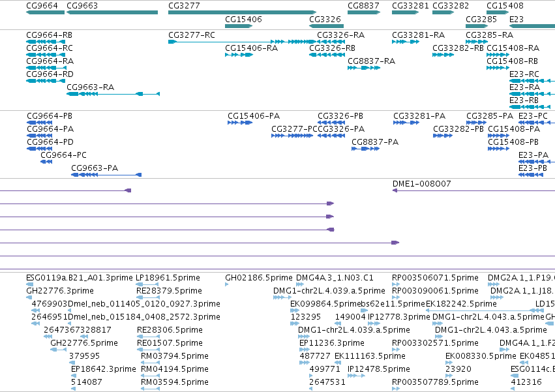Select the CG8837 gene label
555x392 pixels.
(363, 6)
